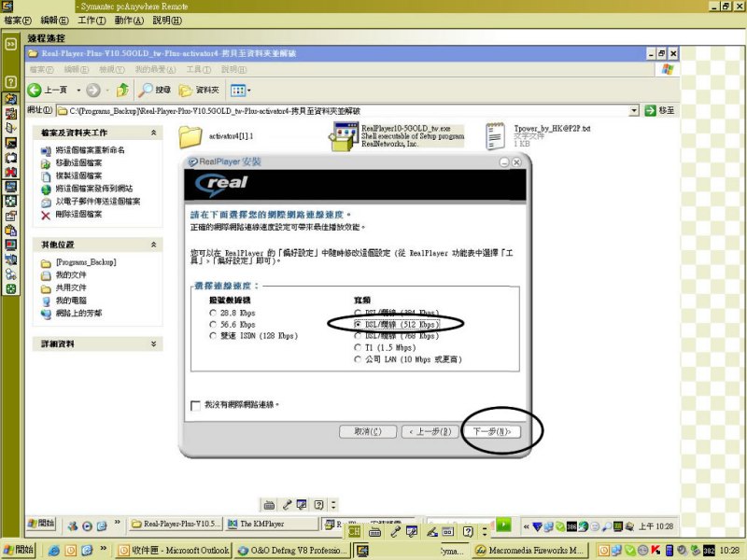Select the DSL/纜線 (512 Kbps) radio button
Screen dimensions: 747x560
[x=358, y=324]
